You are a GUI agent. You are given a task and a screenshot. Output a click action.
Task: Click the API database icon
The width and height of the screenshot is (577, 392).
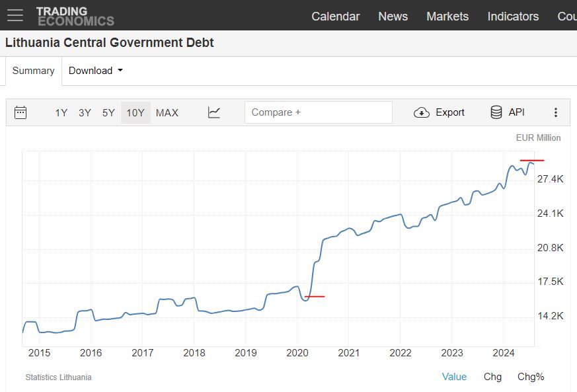click(496, 112)
